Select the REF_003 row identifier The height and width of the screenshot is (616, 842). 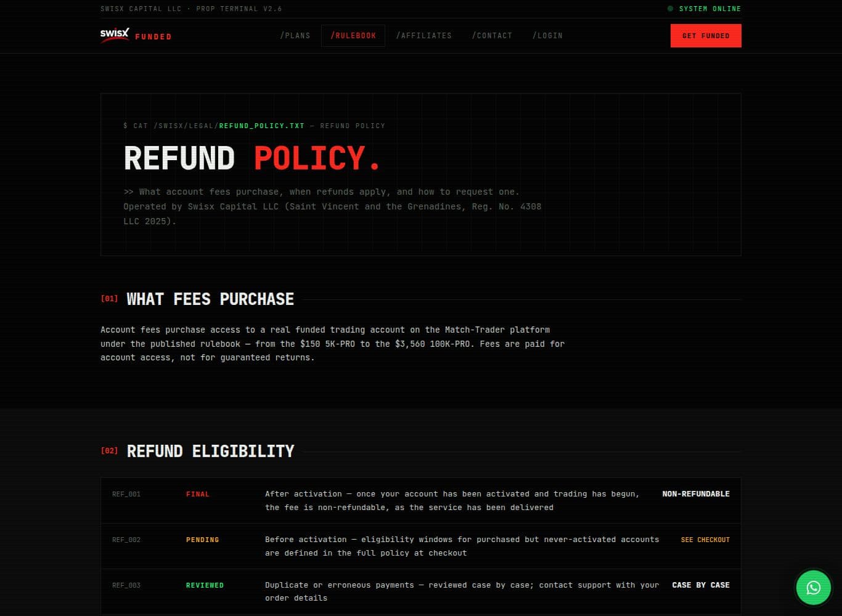tap(126, 585)
